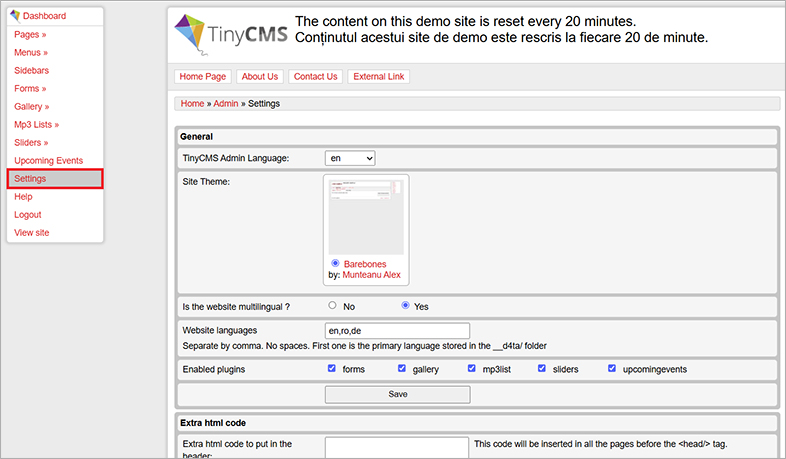Open the Settings sidebar item
The width and height of the screenshot is (786, 459).
coord(30,179)
